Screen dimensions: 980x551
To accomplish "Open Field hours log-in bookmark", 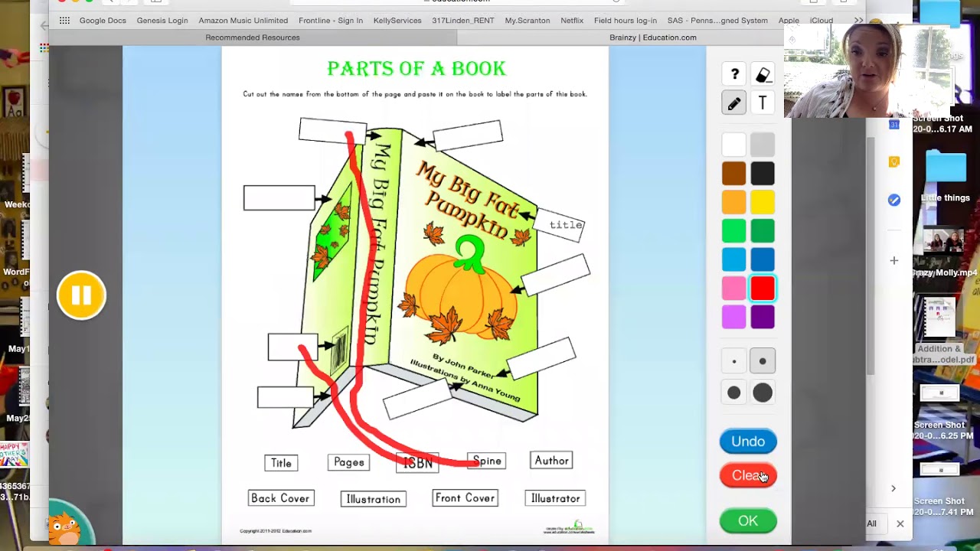I will pos(626,21).
